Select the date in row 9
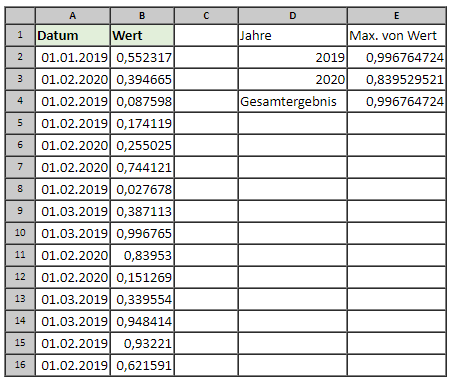The image size is (452, 383). [73, 211]
